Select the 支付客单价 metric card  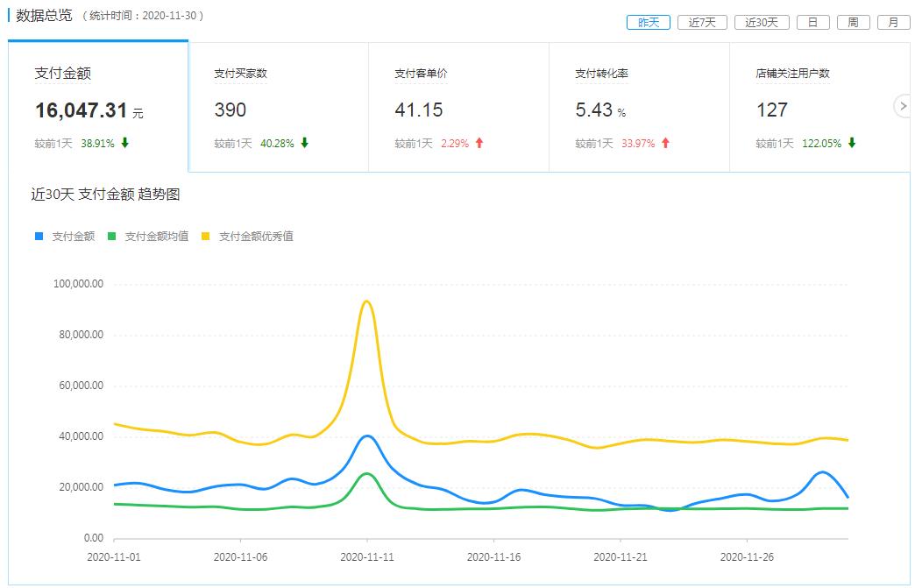458,107
